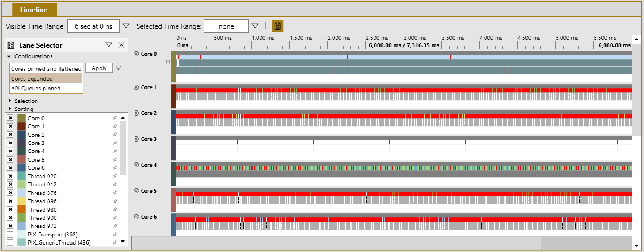Click the lane list scroll-up arrow
The width and height of the screenshot is (644, 252).
point(123,118)
